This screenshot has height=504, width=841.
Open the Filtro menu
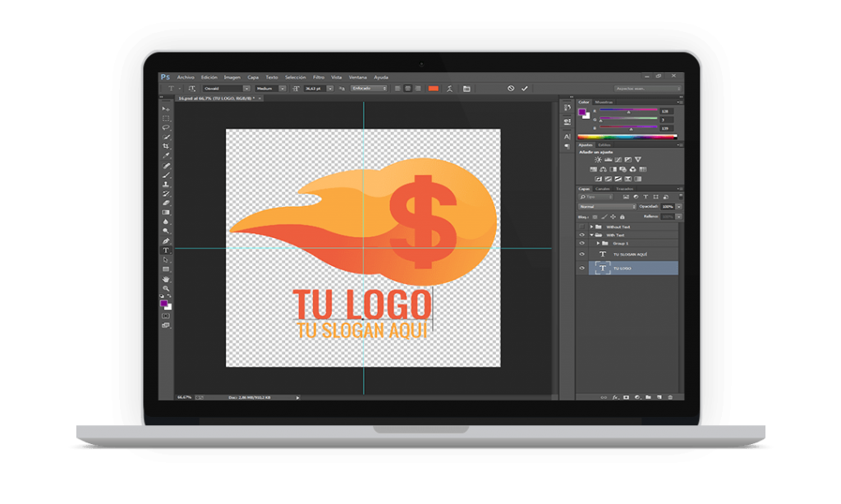coord(320,76)
